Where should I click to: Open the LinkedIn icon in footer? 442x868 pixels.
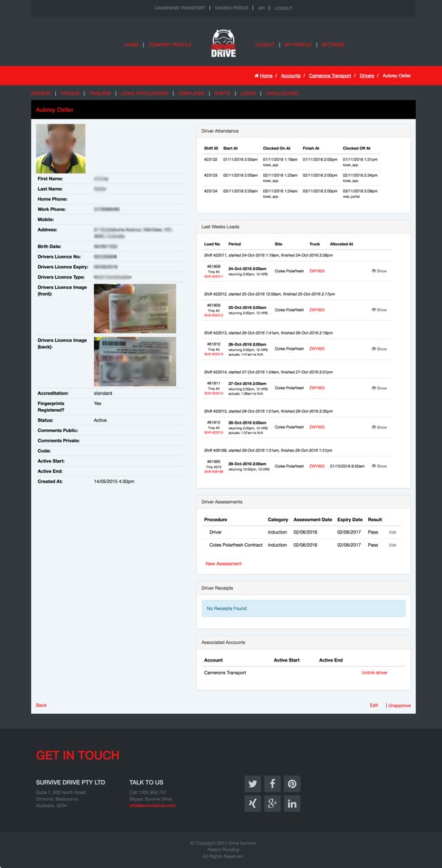tap(292, 803)
